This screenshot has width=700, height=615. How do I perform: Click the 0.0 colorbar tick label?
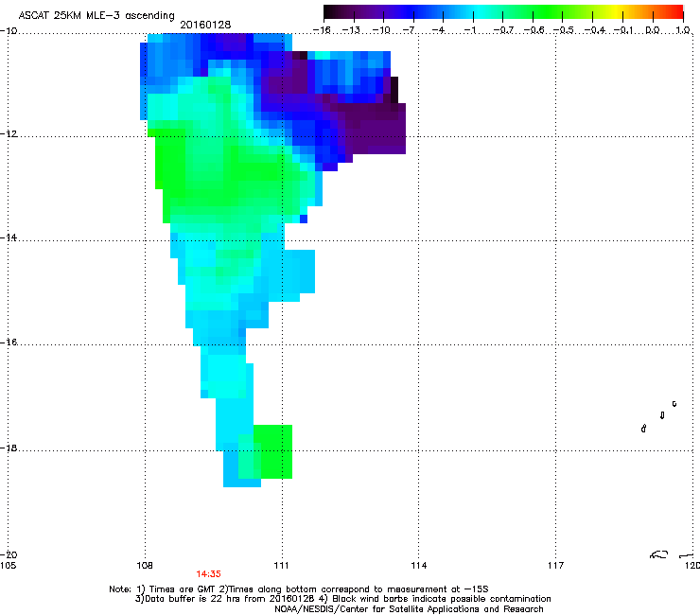[653, 30]
